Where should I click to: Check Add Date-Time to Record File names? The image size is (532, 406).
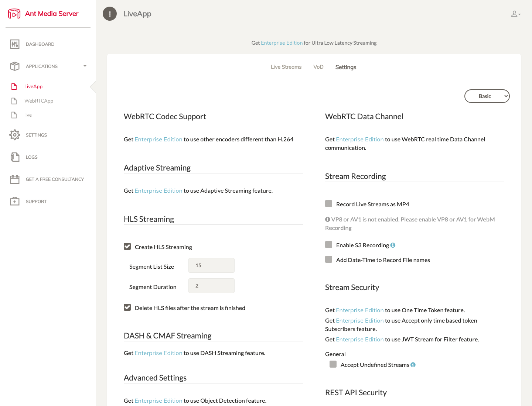coord(328,259)
